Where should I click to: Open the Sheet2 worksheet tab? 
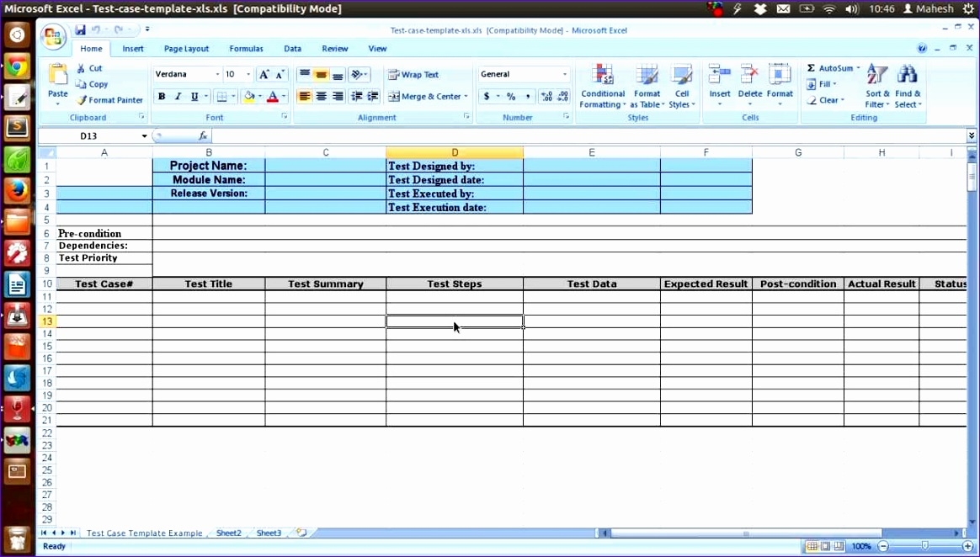click(228, 533)
